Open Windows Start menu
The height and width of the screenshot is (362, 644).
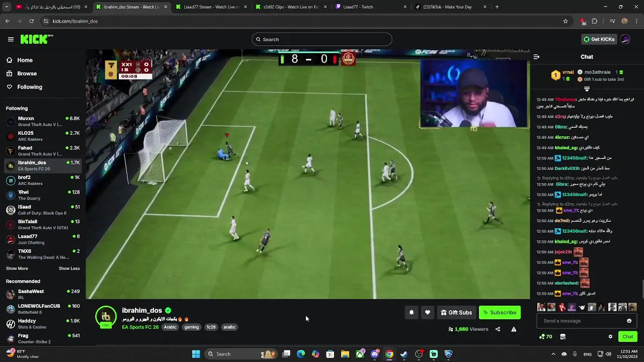click(x=196, y=354)
